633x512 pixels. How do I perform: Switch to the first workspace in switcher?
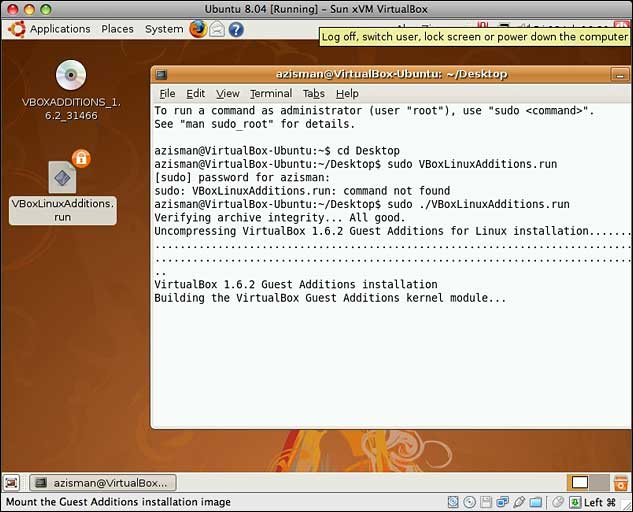pyautogui.click(x=579, y=483)
